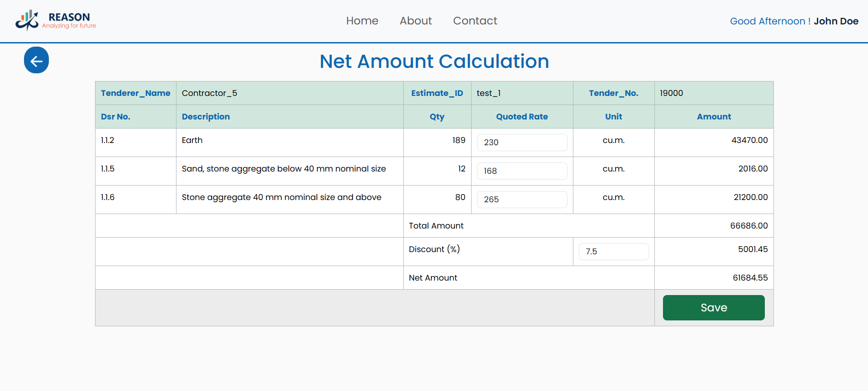Click the blue back arrow button
Image resolution: width=868 pixels, height=391 pixels.
[36, 60]
